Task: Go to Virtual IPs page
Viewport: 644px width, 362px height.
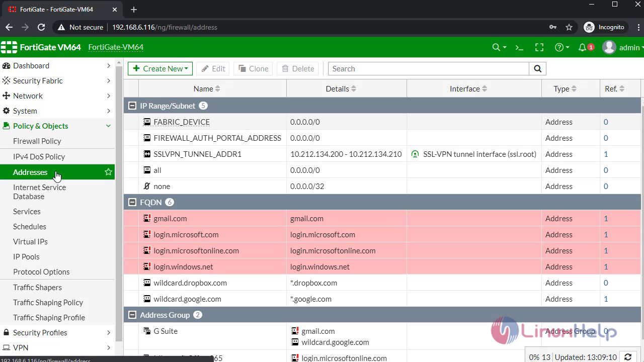Action: 30,242
